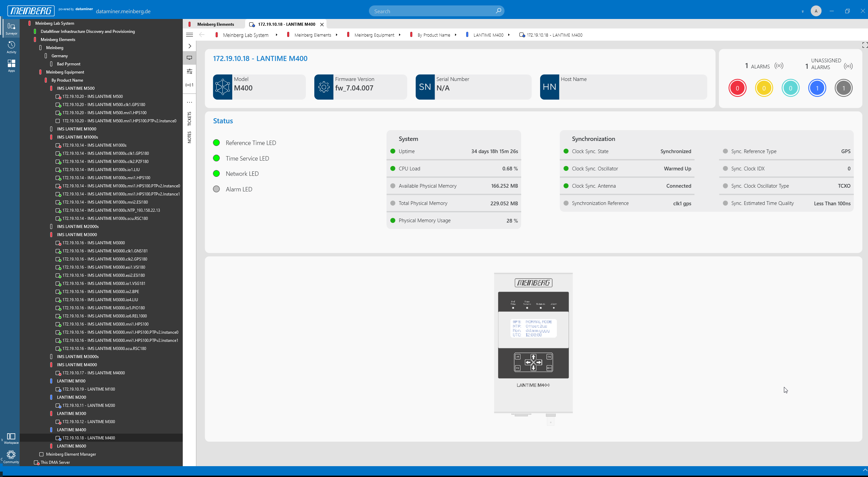Screen dimensions: 868x477
Task: Select IMS LANTIME M3000 tree view
Action: tap(77, 235)
